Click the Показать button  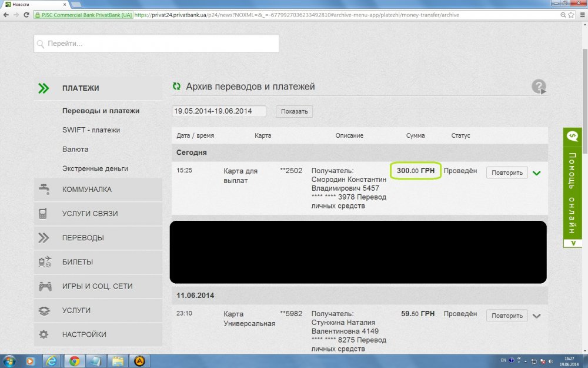click(x=295, y=111)
